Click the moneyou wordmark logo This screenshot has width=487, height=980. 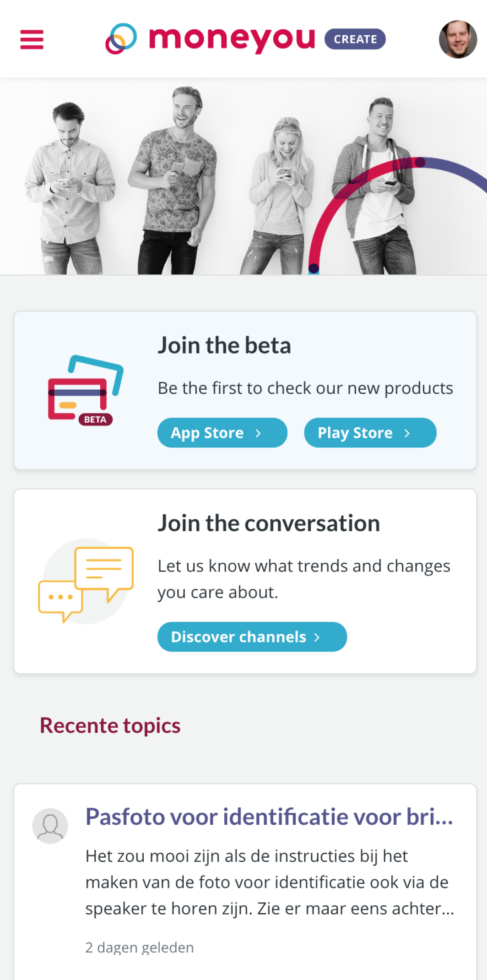click(x=233, y=39)
